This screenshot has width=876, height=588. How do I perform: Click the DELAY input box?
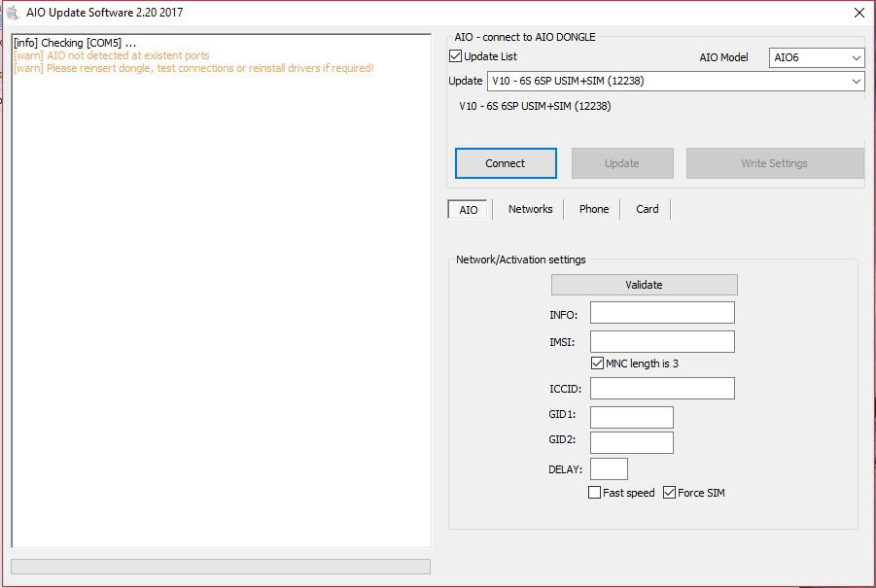pyautogui.click(x=609, y=469)
